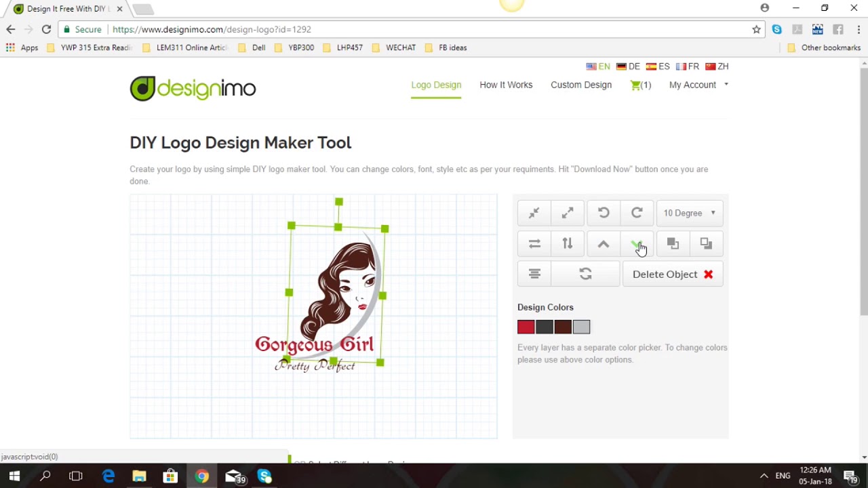Image resolution: width=868 pixels, height=488 pixels.
Task: Show hidden system tray icons
Action: tap(764, 476)
